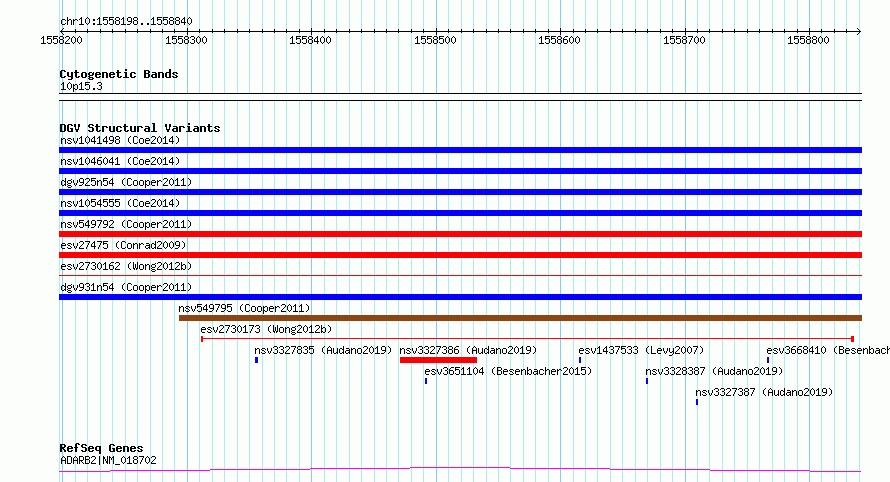Screen dimensions: 890x482
Task: Click the small blue marker under esv1437533
Action: click(580, 360)
